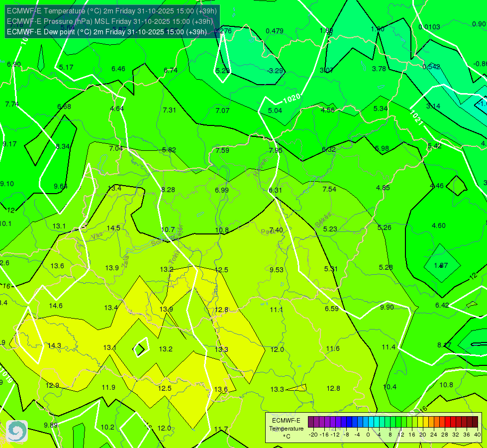The height and width of the screenshot is (448, 487).
Task: Select the ECMWF-E Temperature 2m legend line
Action: [112, 11]
